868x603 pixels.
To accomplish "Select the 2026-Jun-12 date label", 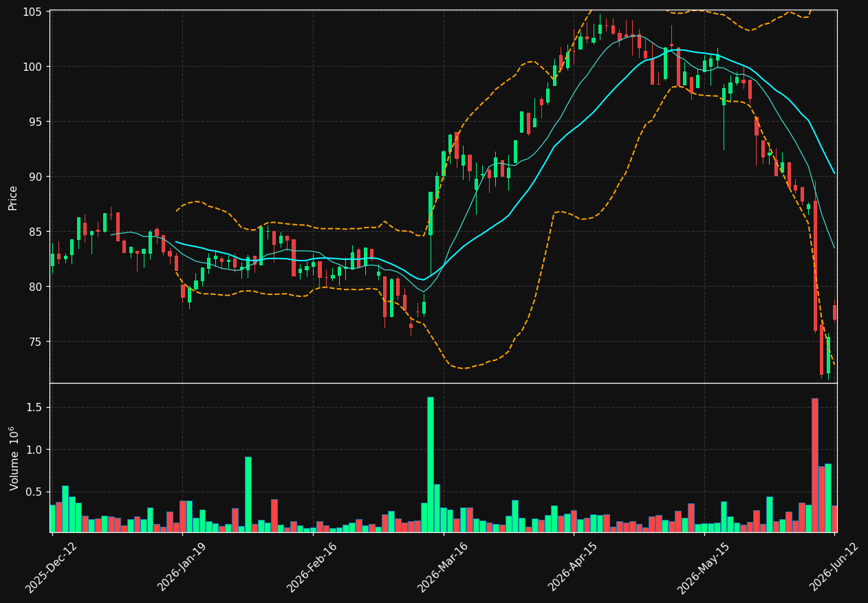I will 834,567.
